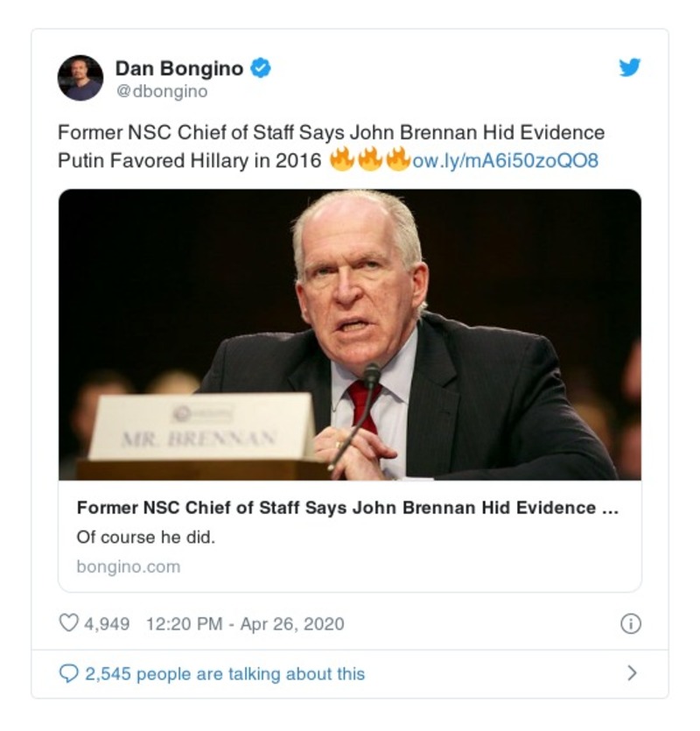
Task: Expand conversation with the right chevron arrow
Action: click(632, 673)
